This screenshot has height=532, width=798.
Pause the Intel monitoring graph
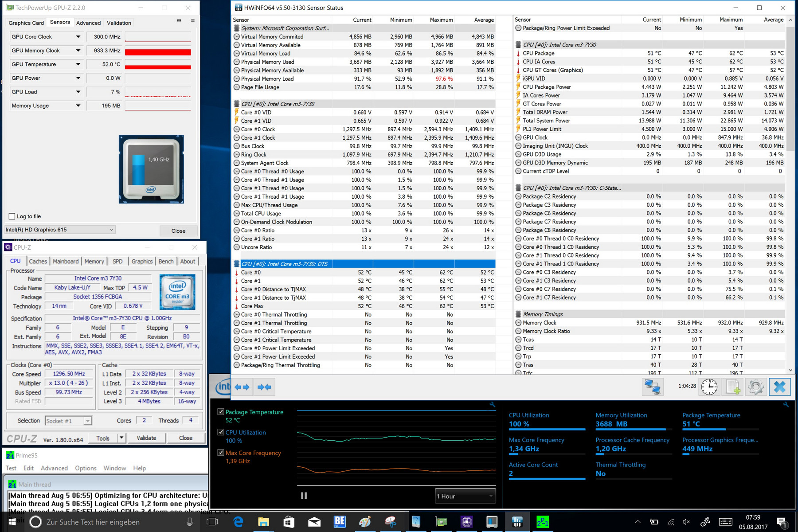coord(304,496)
